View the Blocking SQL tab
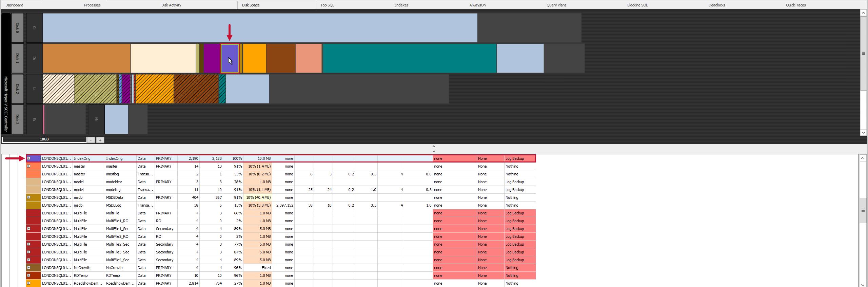The width and height of the screenshot is (868, 287). point(637,5)
